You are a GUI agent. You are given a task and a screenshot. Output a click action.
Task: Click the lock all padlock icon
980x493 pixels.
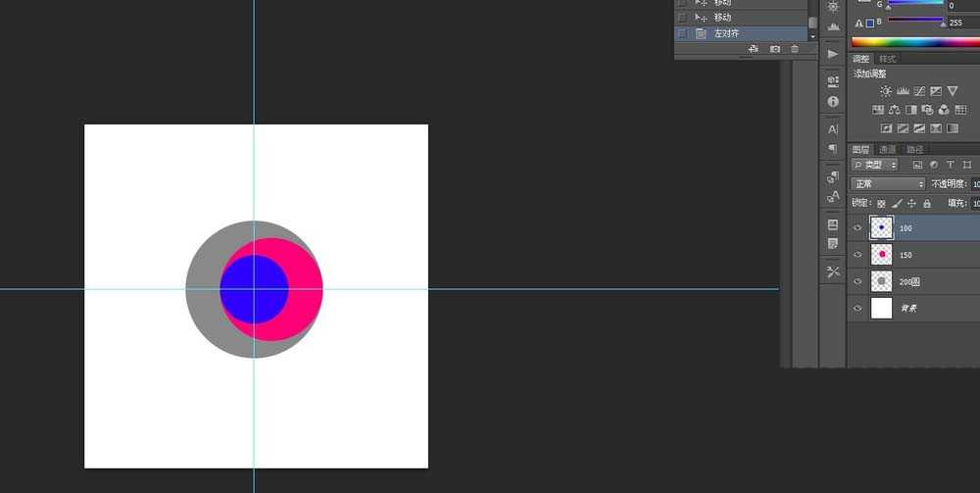coord(927,203)
